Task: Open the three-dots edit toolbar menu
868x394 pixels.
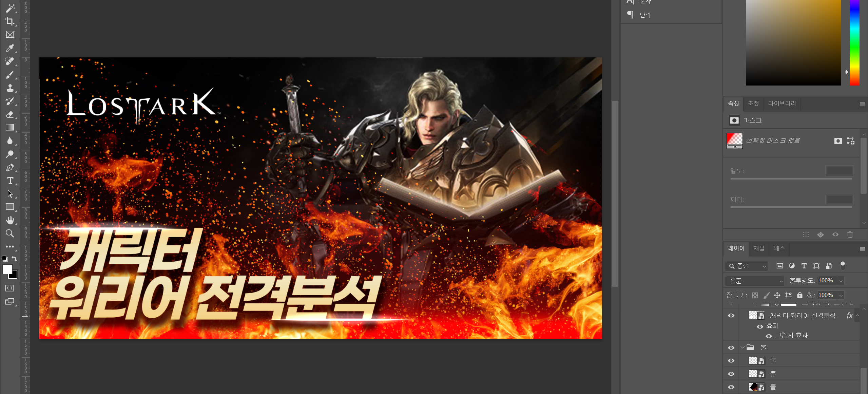Action: point(10,246)
